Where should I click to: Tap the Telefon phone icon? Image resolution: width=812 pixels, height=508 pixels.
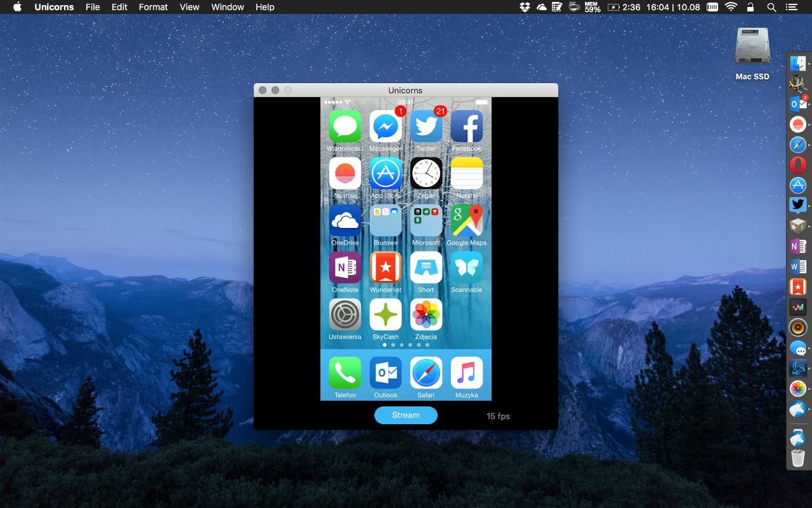[x=345, y=373]
